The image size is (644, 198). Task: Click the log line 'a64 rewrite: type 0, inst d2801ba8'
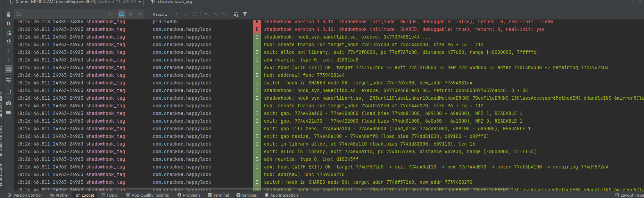311,60
